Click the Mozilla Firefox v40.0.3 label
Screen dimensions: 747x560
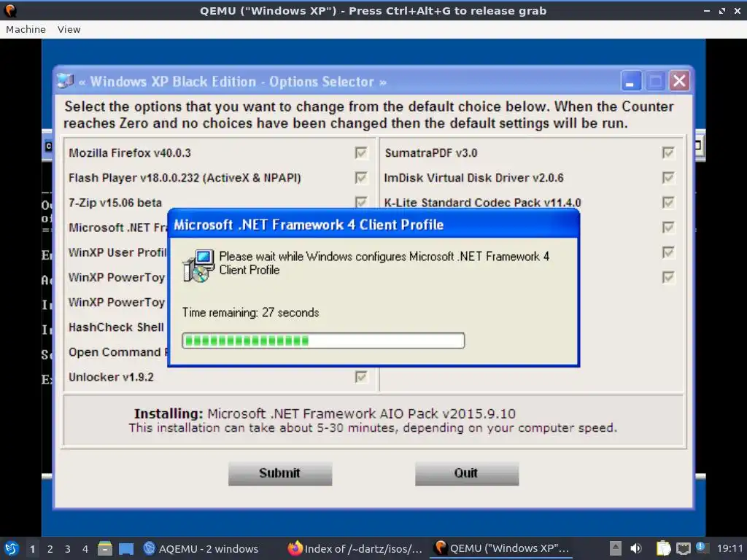coord(130,153)
